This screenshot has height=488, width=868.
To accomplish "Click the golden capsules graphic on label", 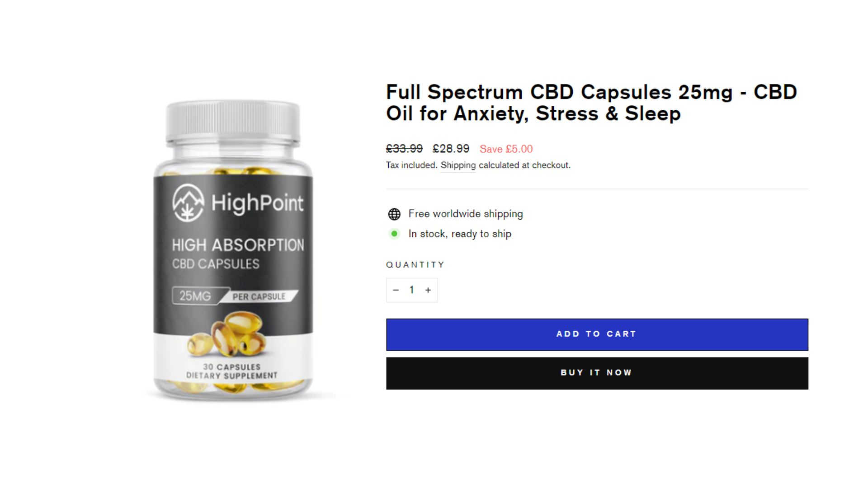I will 227,333.
